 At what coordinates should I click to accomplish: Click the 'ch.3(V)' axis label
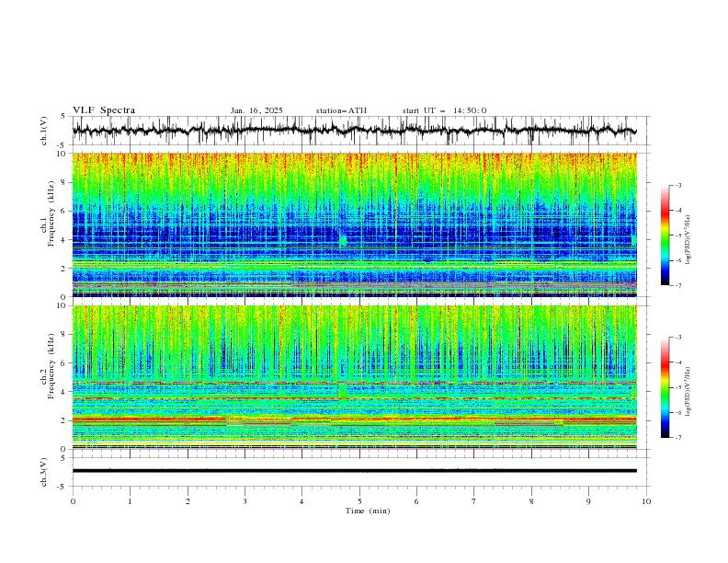(44, 472)
